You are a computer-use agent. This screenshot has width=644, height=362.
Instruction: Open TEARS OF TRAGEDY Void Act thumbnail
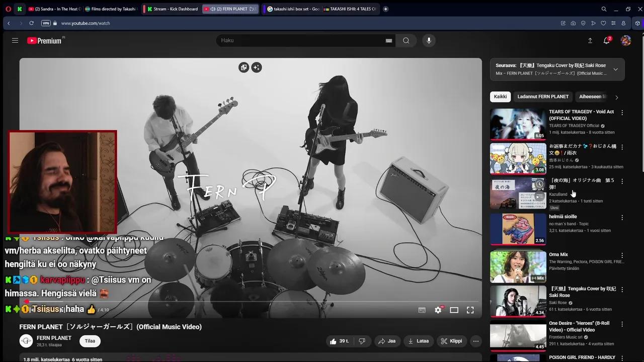518,124
